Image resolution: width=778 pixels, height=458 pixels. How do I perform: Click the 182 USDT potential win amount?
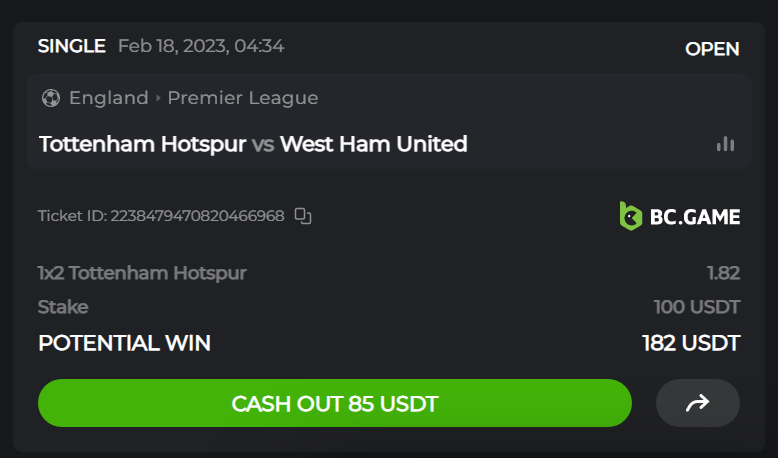[691, 343]
